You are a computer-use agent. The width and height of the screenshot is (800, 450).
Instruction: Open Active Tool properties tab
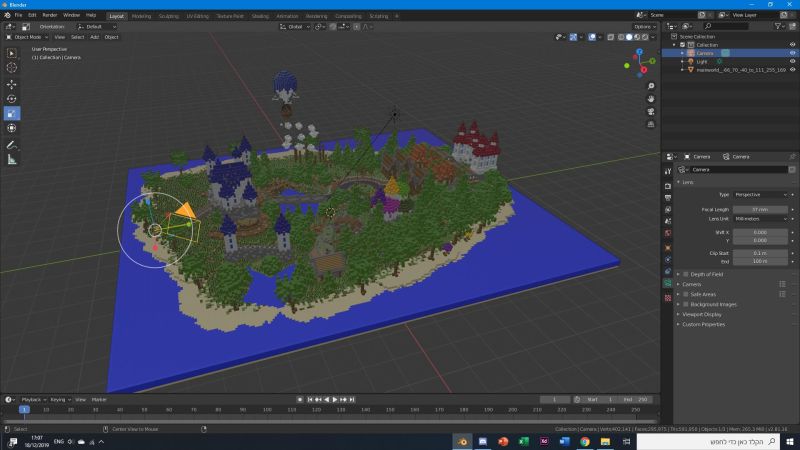click(x=668, y=171)
